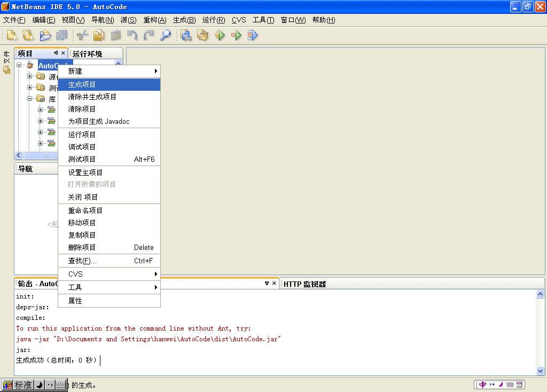
Task: Click the output panel dropdown arrow icon
Action: tap(267, 283)
